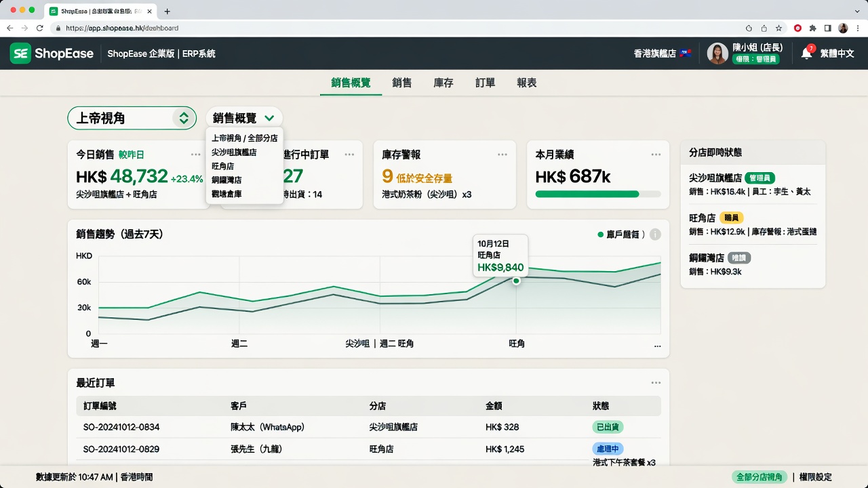Open the red extension icon in toolbar
Screen dimensions: 868x488
point(797,28)
